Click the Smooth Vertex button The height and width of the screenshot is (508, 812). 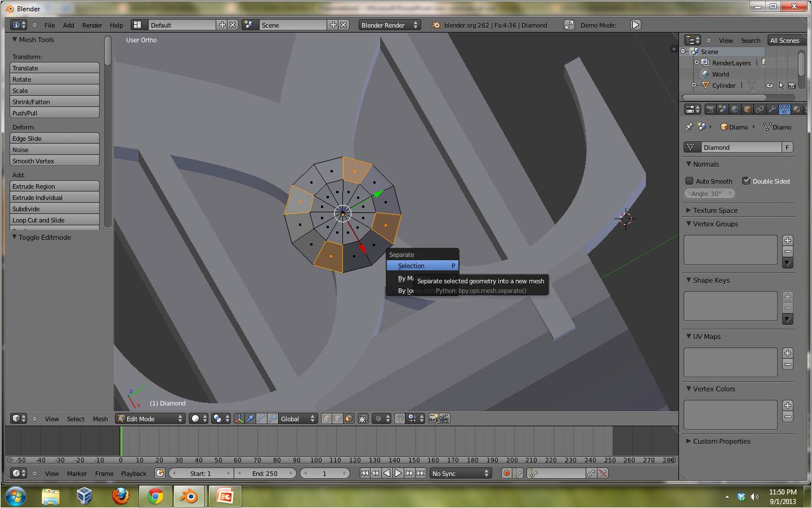point(55,161)
